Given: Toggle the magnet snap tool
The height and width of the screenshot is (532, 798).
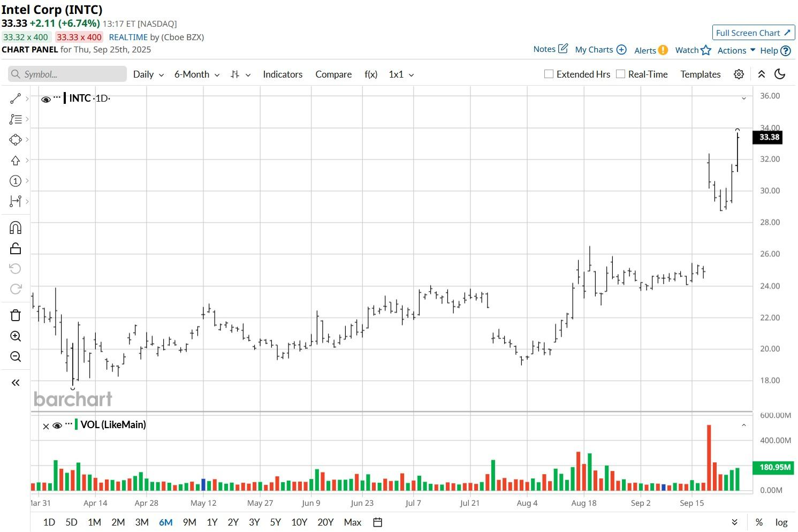Looking at the screenshot, I should [16, 228].
